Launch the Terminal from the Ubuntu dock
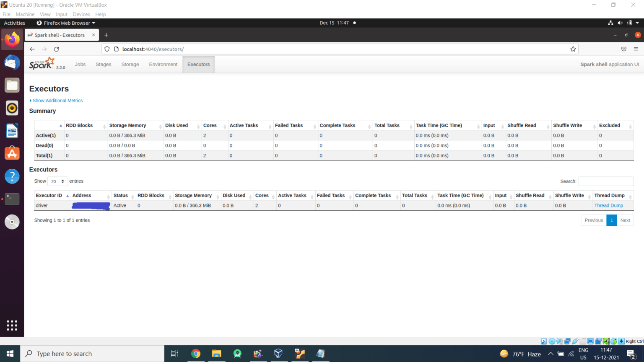 point(12,199)
